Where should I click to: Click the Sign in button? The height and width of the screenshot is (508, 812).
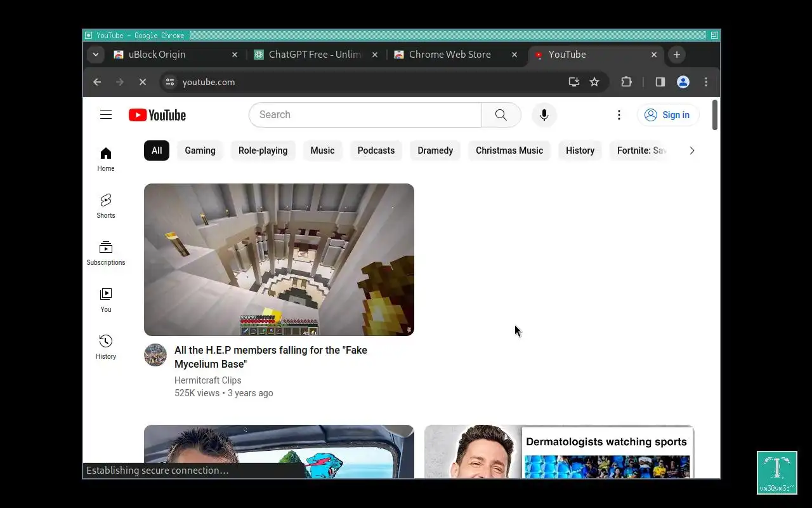coord(668,115)
